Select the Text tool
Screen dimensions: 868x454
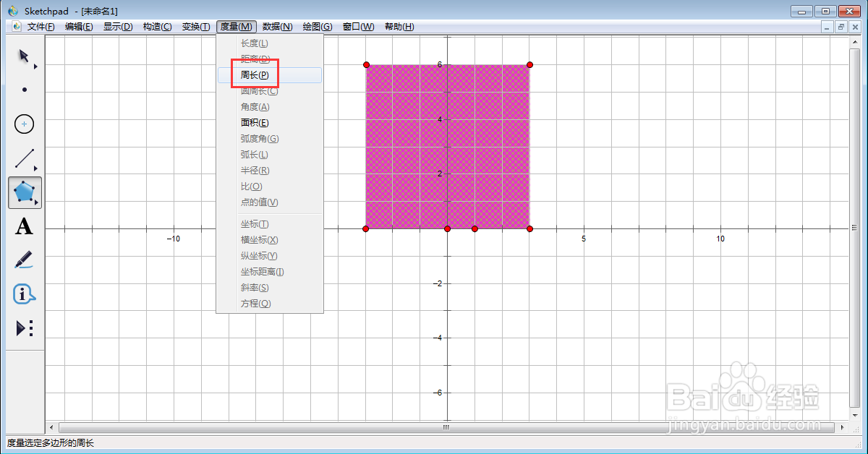click(x=24, y=227)
